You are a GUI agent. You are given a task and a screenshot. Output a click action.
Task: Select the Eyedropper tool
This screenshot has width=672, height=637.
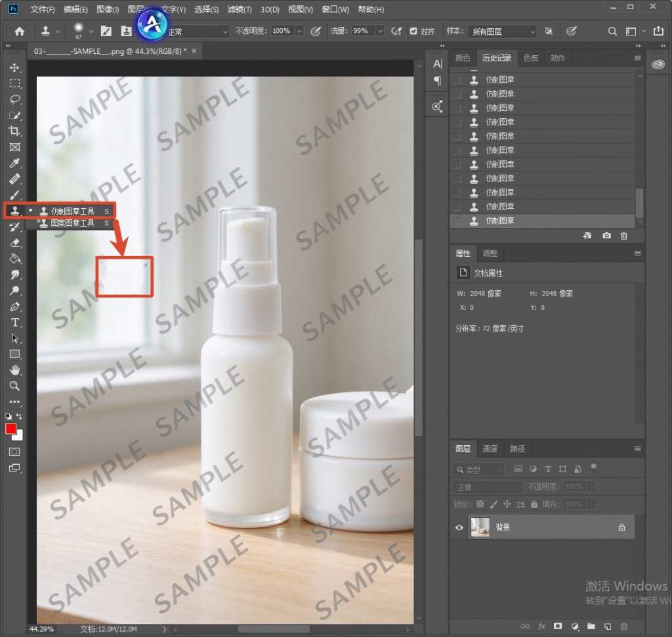tap(14, 163)
